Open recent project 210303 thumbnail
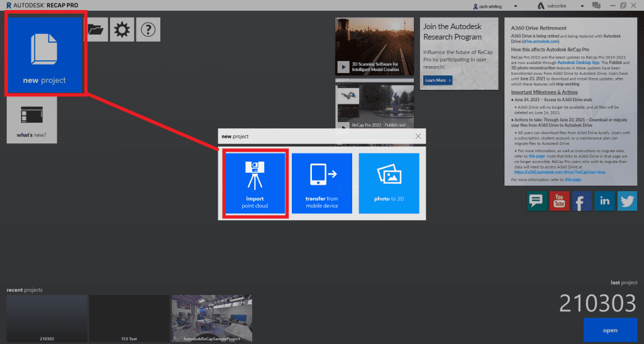Screen dimensions: 644x344 coord(47,319)
